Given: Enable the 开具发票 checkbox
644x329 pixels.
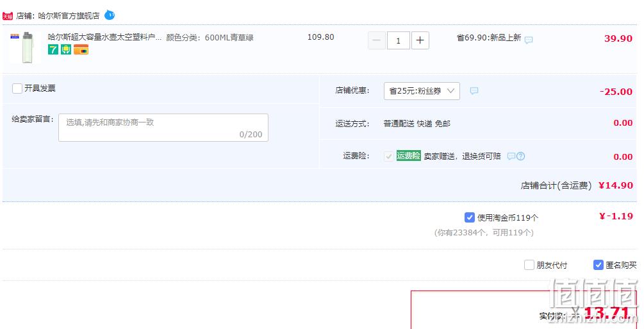Looking at the screenshot, I should tap(17, 89).
